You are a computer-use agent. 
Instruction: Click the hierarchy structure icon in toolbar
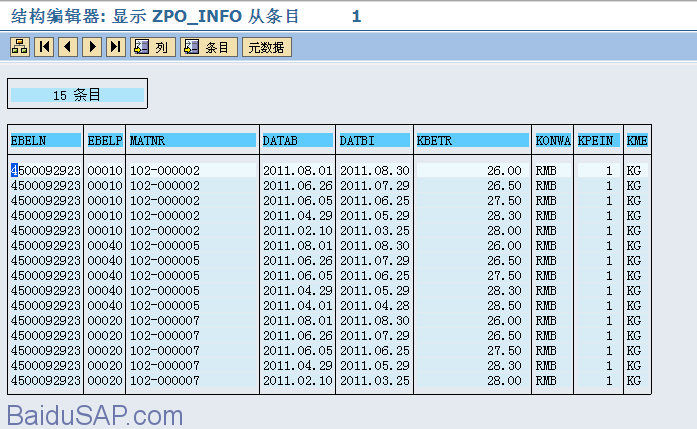click(20, 47)
